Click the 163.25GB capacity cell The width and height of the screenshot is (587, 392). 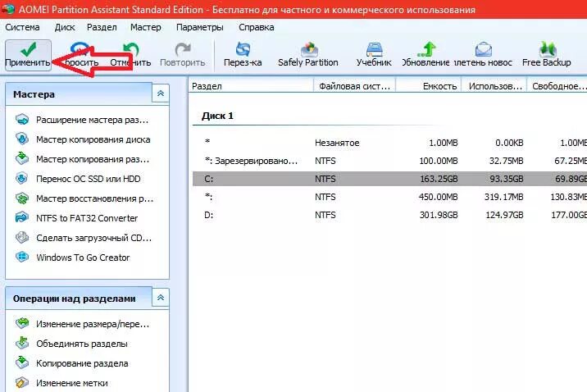(439, 179)
